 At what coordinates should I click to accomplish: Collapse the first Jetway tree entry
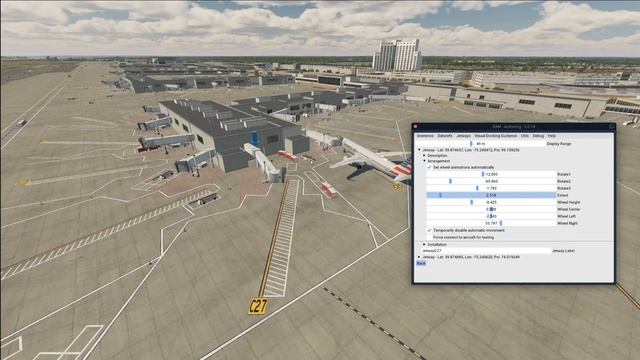click(x=419, y=150)
